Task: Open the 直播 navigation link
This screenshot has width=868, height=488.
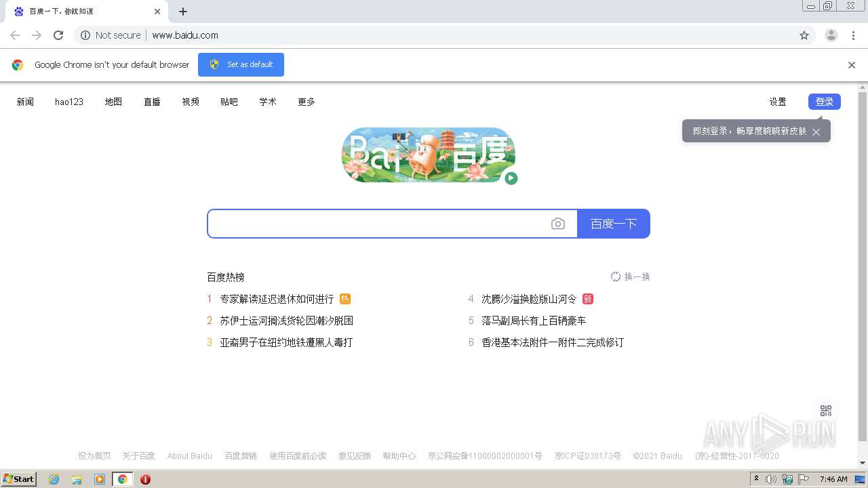Action: (152, 102)
